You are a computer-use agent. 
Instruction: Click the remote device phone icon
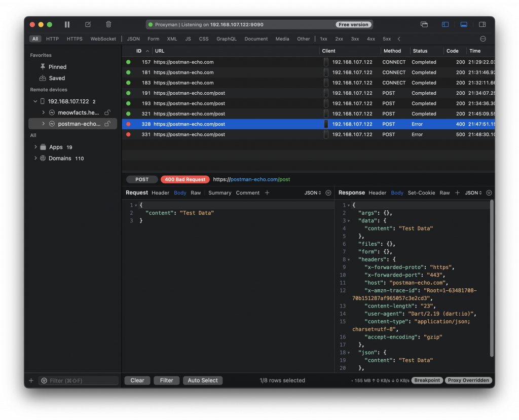pos(43,101)
